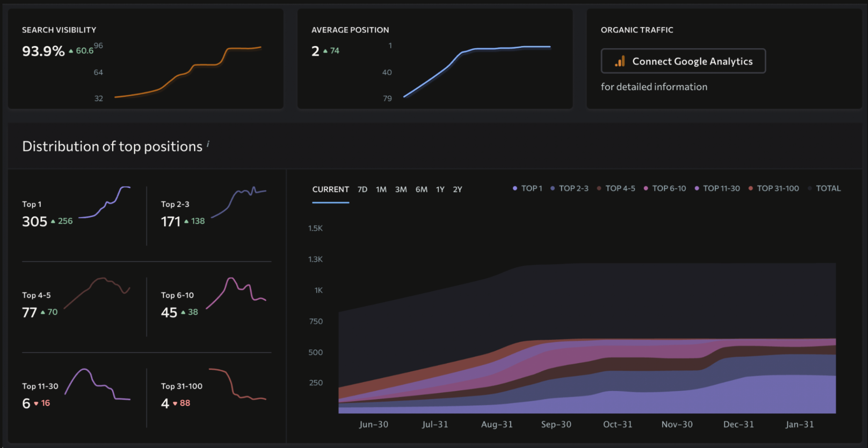Click the Top 2-3 value 171

tap(171, 222)
